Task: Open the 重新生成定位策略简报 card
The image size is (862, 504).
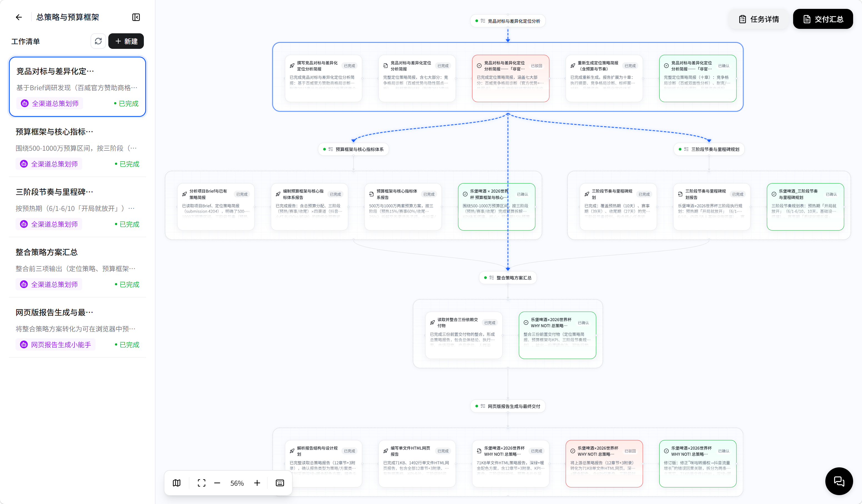Action: 604,78
